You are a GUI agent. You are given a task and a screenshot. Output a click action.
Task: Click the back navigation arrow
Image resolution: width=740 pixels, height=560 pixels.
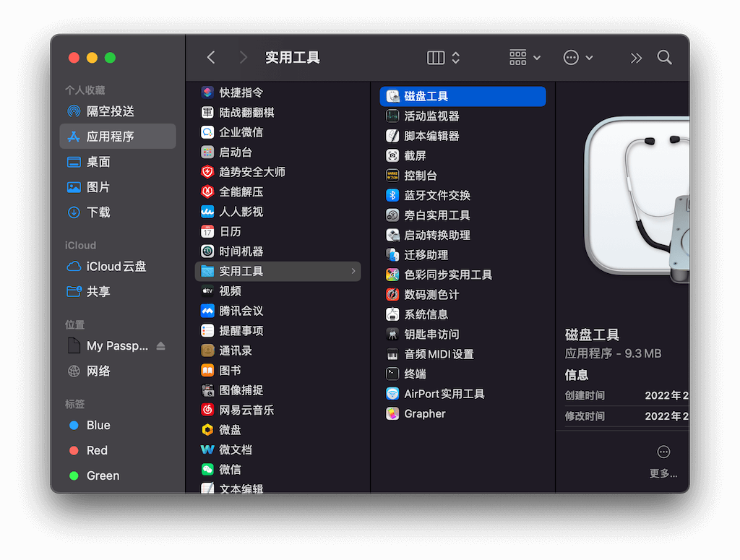[x=211, y=58]
